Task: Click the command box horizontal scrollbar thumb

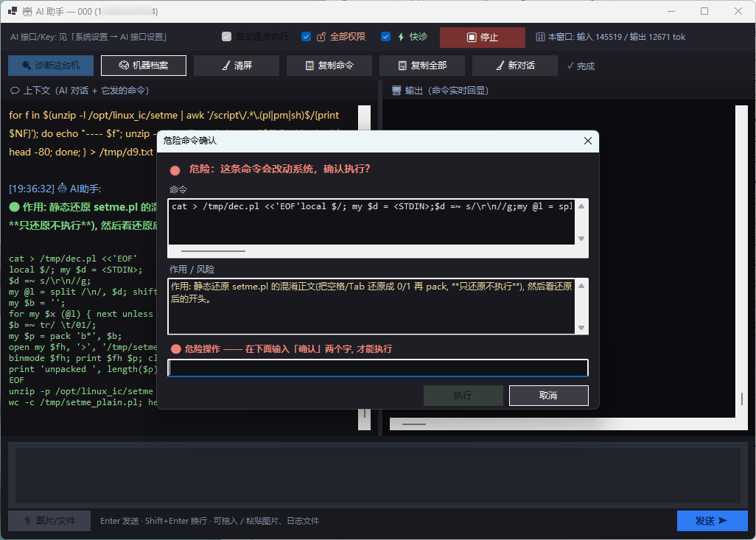Action: 213,250
